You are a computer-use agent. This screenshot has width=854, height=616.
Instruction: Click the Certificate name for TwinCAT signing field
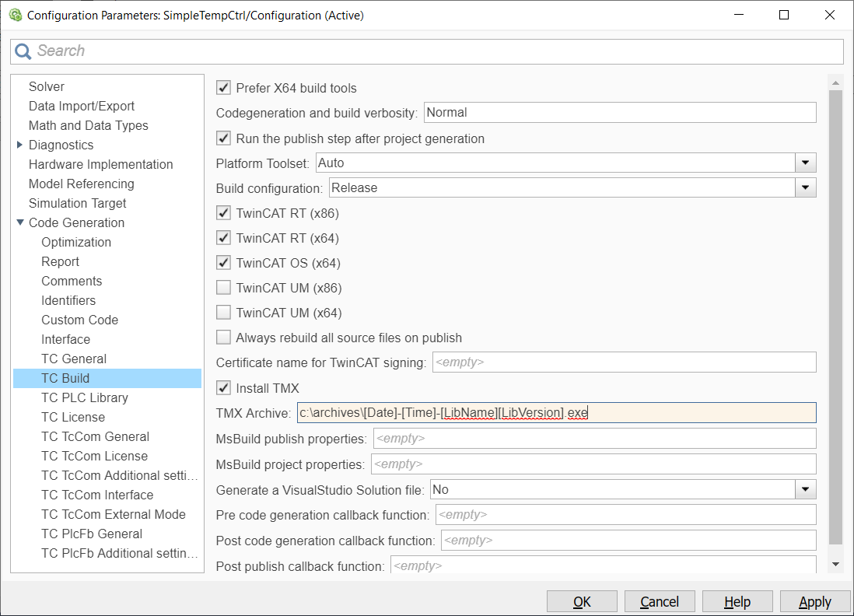(x=624, y=362)
